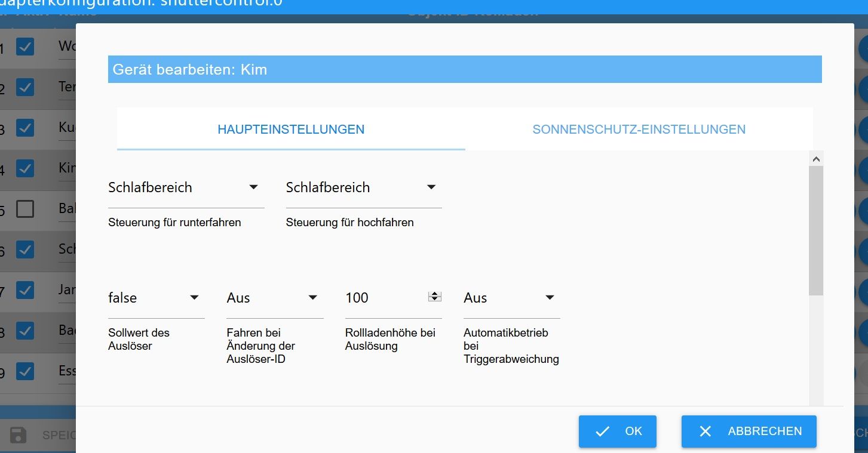Open Fahren bei Änderung der Auslöser-ID dropdown
The width and height of the screenshot is (868, 453).
pyautogui.click(x=275, y=298)
